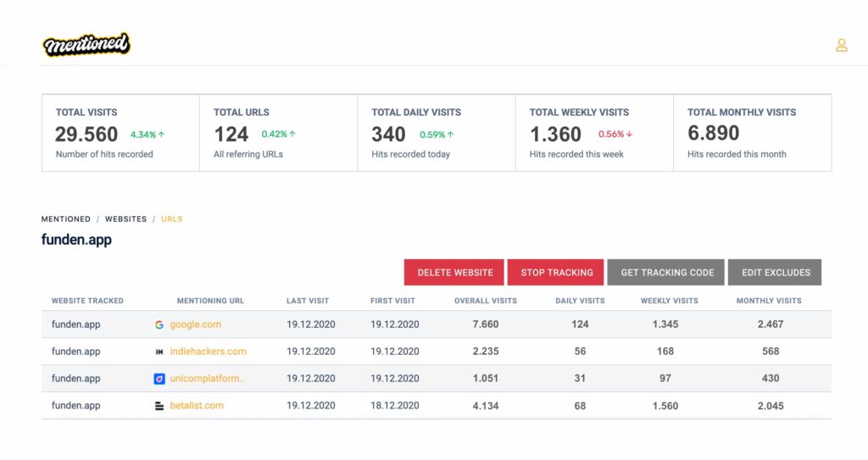The width and height of the screenshot is (868, 460).
Task: Click the Mentioned logo
Action: [86, 44]
